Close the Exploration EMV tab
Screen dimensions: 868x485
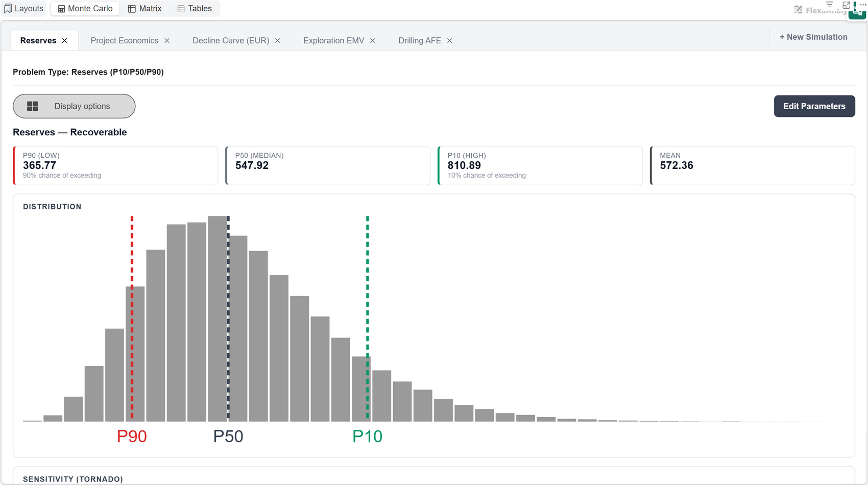click(373, 41)
